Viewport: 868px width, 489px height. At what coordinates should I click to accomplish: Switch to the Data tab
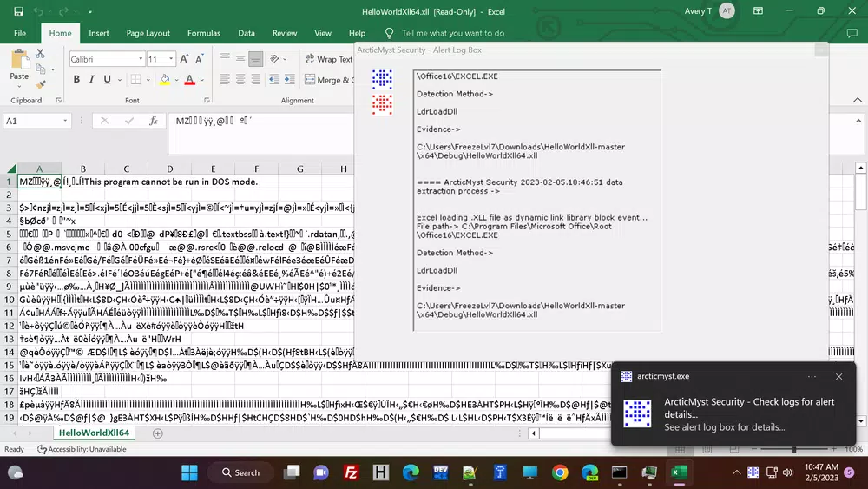tap(247, 33)
